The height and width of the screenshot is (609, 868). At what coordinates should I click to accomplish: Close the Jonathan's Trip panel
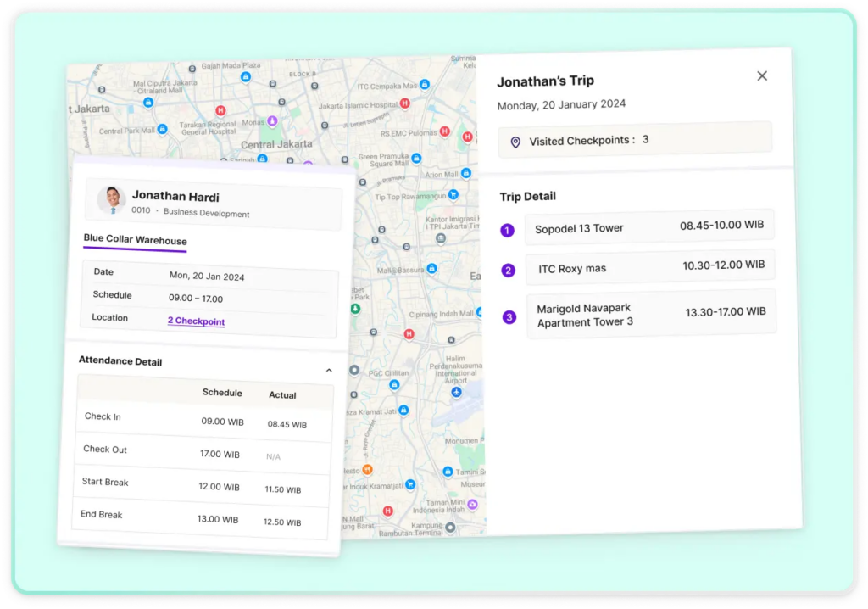(x=761, y=76)
